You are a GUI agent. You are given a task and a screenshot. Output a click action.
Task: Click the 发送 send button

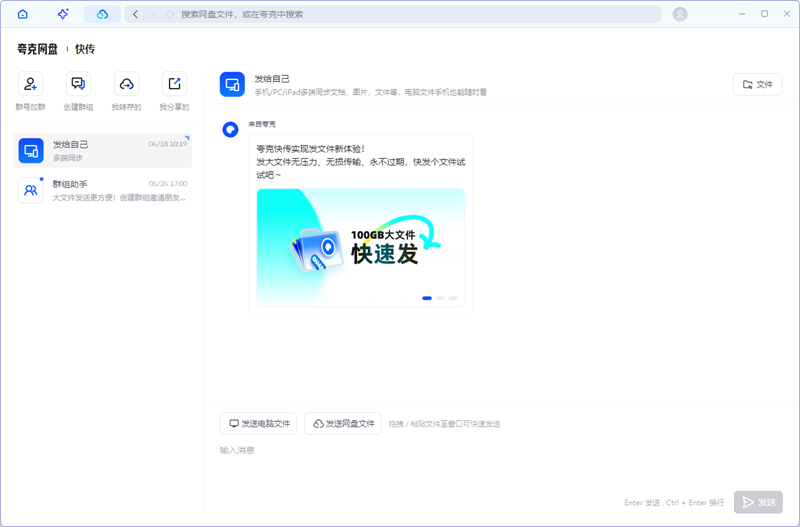pyautogui.click(x=758, y=502)
